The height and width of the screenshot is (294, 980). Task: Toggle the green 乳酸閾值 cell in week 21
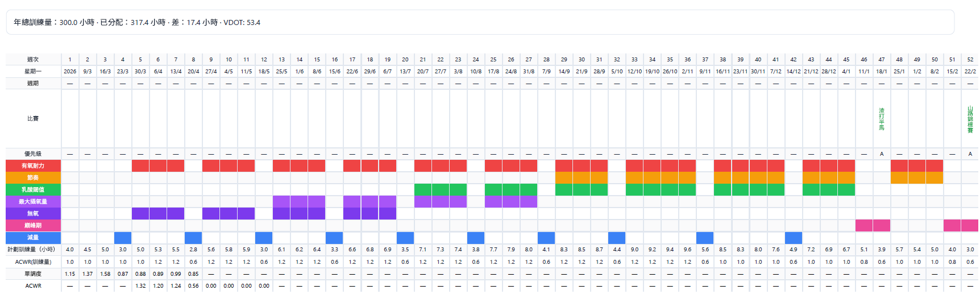pyautogui.click(x=423, y=189)
